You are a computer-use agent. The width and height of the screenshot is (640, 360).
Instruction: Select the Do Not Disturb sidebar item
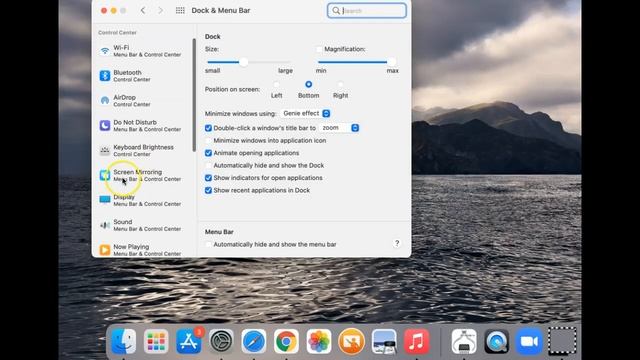tap(141, 126)
